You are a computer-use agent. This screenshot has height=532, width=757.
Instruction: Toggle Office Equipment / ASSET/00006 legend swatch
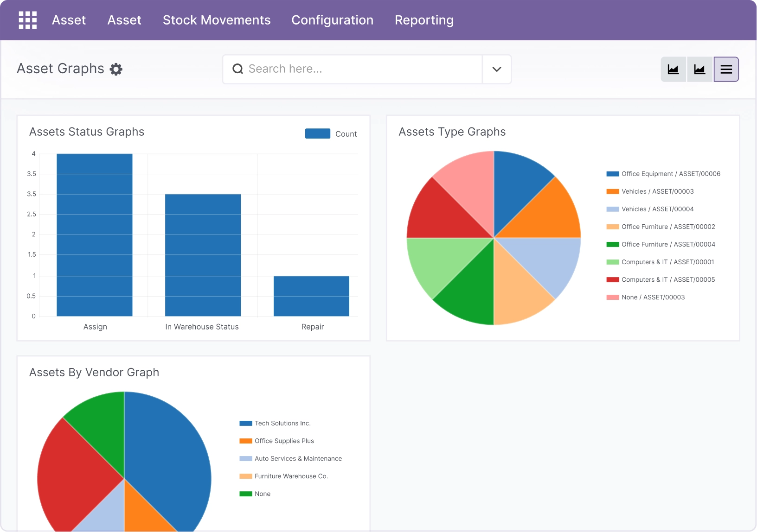click(x=613, y=174)
